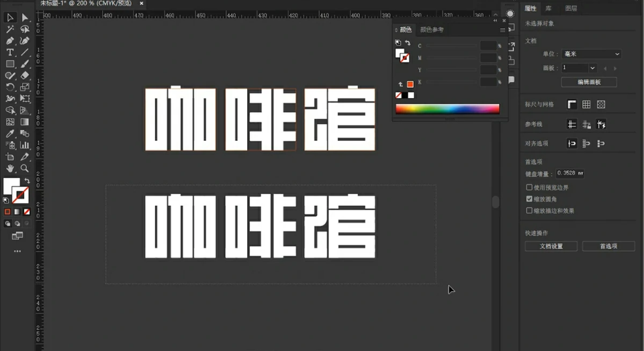This screenshot has height=351, width=644.
Task: Toggle transparency grid in 标尺与网格
Action: [x=601, y=104]
